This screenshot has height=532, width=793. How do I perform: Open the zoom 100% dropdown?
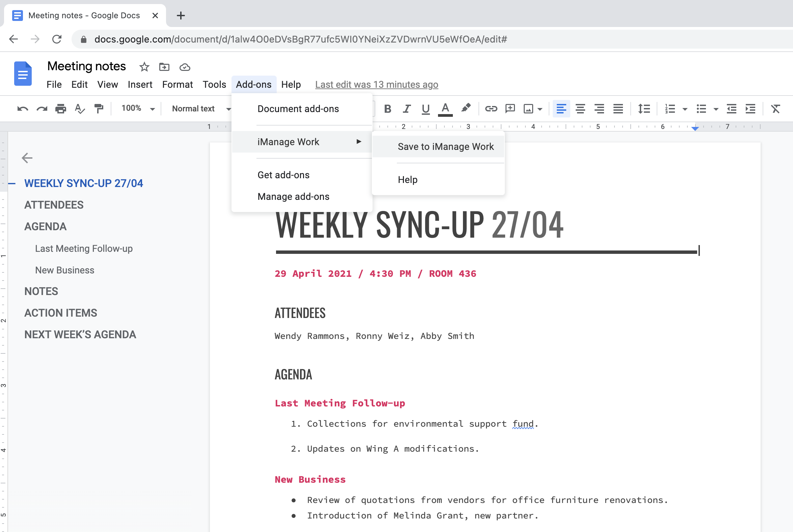click(138, 109)
